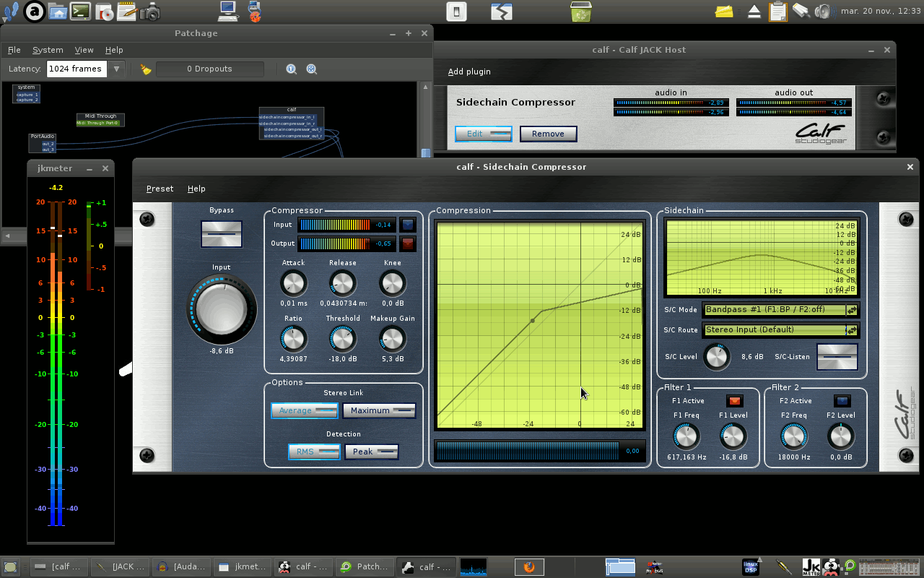Enable the S/C-Listen toggle
924x578 pixels.
pyautogui.click(x=837, y=357)
